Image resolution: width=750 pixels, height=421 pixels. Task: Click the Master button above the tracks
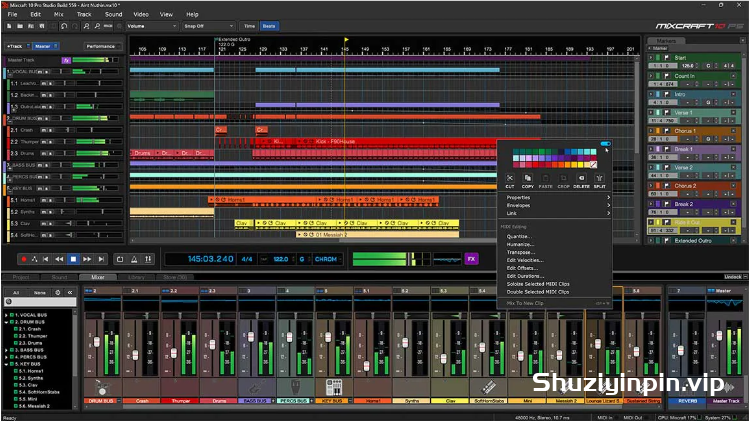46,46
